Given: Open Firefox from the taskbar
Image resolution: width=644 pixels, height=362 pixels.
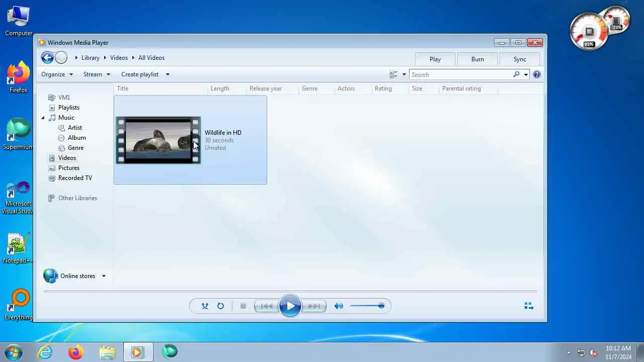Looking at the screenshot, I should pyautogui.click(x=76, y=352).
